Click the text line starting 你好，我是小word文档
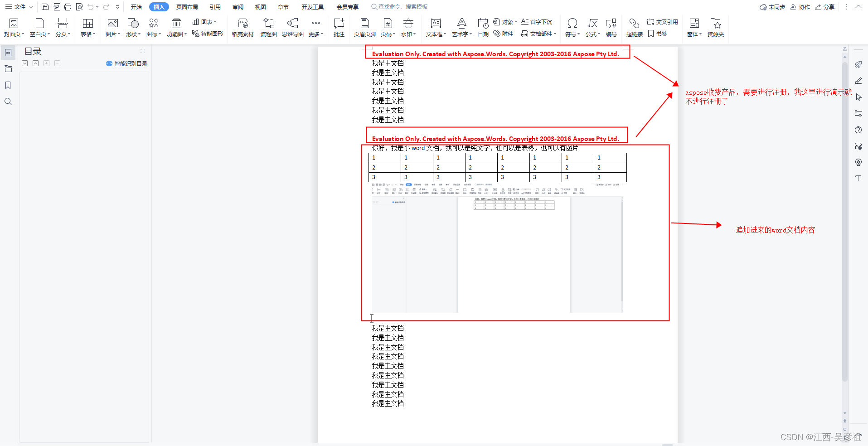The width and height of the screenshot is (868, 446). (475, 148)
